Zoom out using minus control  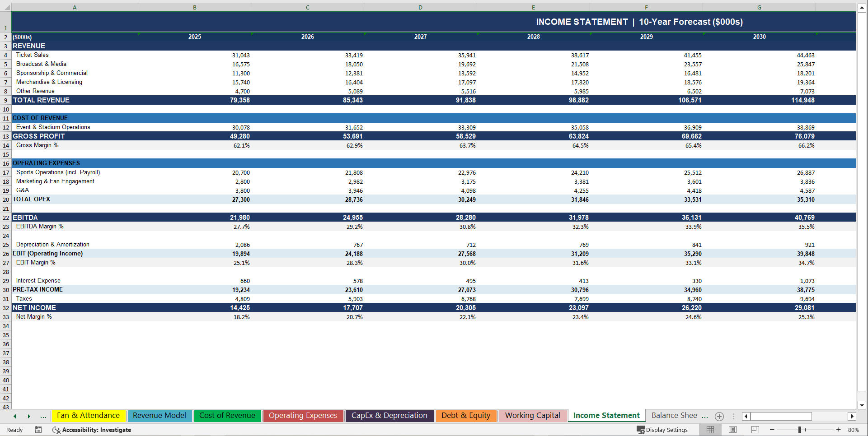point(772,430)
